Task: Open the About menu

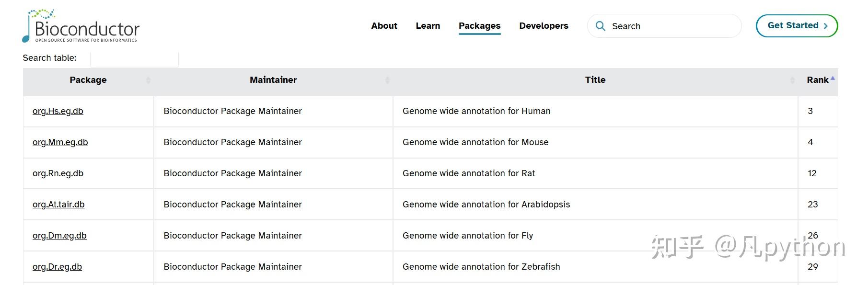Action: [x=384, y=26]
